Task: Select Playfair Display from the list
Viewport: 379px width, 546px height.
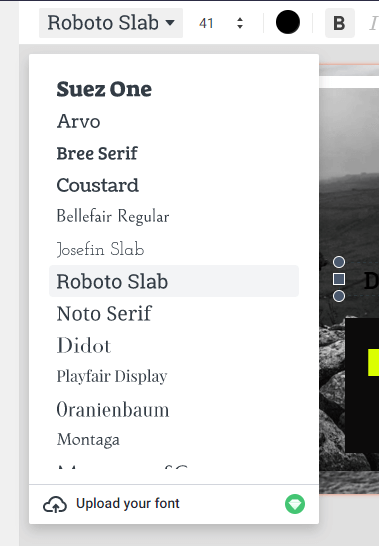Action: click(112, 376)
